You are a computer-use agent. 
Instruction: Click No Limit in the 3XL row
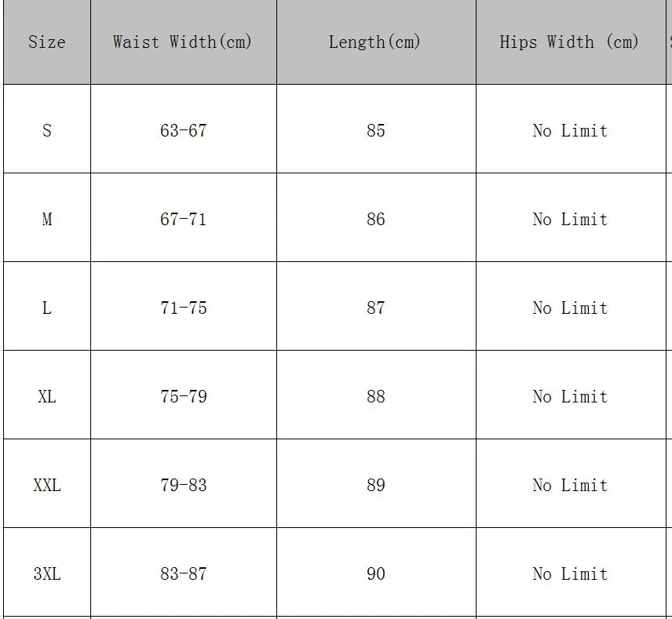pos(571,573)
